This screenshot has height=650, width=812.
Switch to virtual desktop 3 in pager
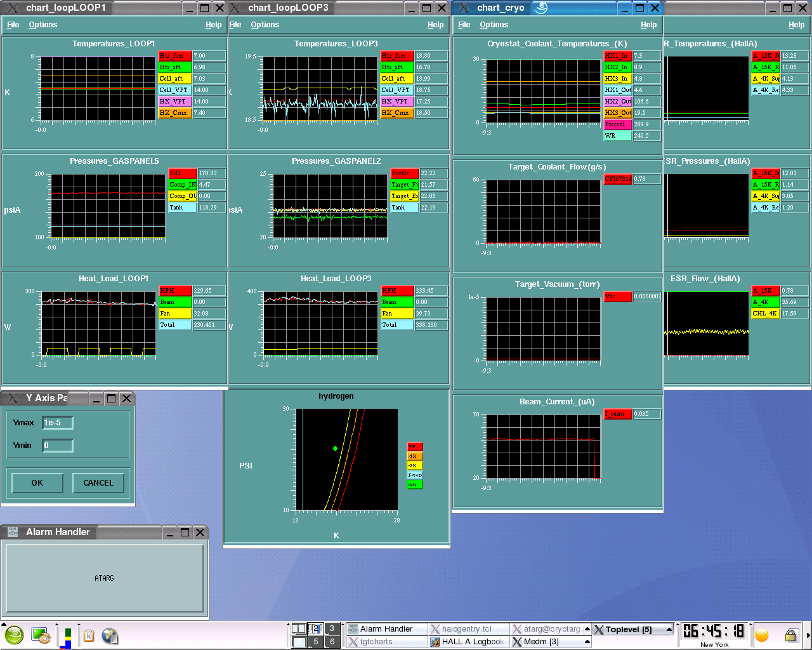pos(332,628)
